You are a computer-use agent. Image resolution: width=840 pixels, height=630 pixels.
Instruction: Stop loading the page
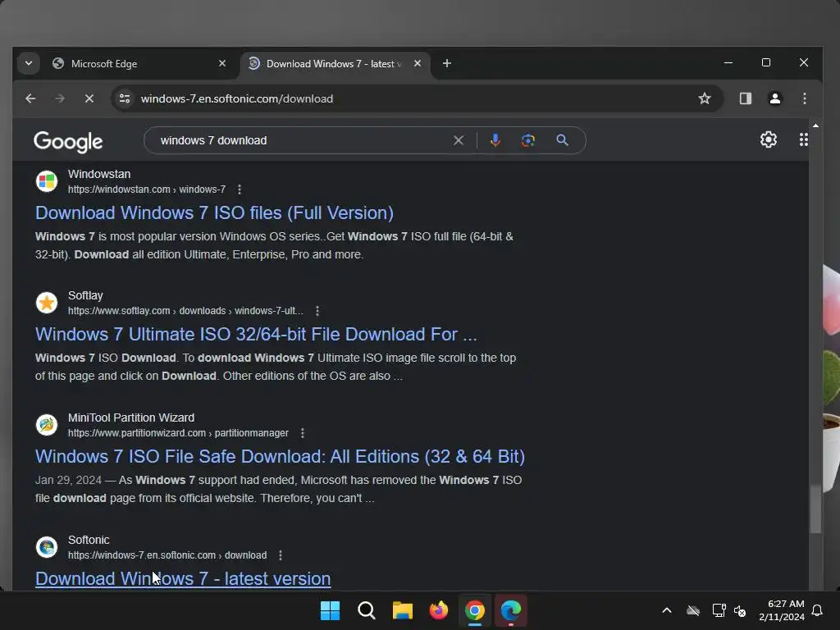point(89,98)
